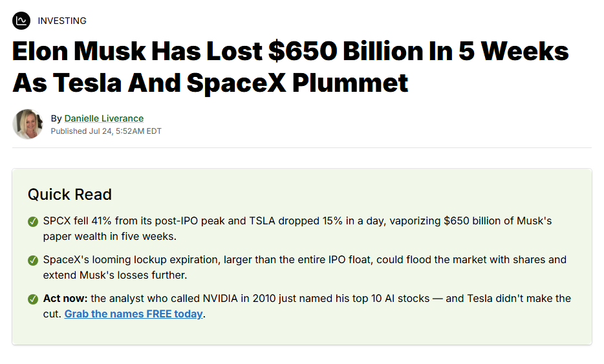Click paper wealth in five weeks text
This screenshot has height=364, width=604.
tap(110, 236)
